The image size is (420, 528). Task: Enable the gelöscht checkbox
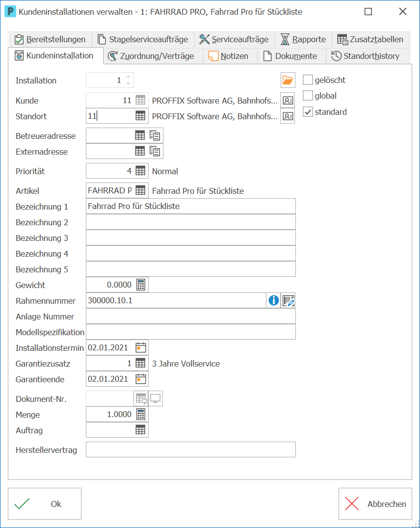point(308,80)
